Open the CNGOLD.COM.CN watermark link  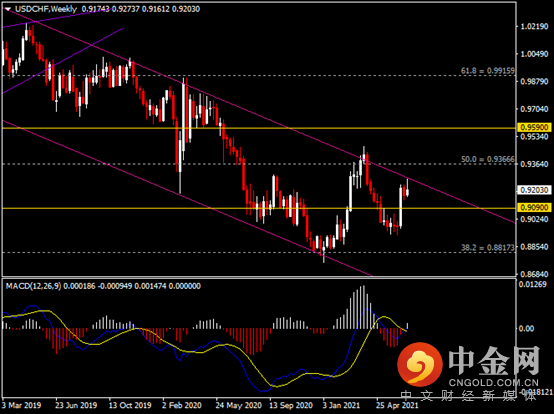tap(494, 383)
